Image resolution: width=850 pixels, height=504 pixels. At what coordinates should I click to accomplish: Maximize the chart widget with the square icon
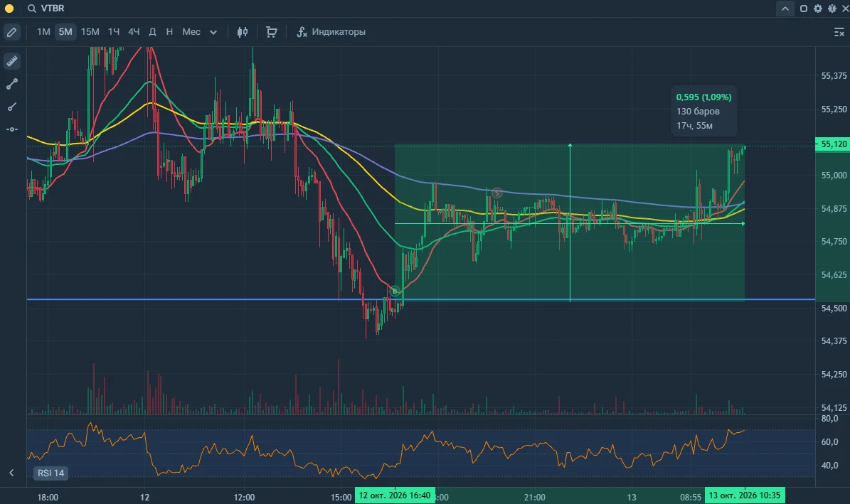coord(804,8)
